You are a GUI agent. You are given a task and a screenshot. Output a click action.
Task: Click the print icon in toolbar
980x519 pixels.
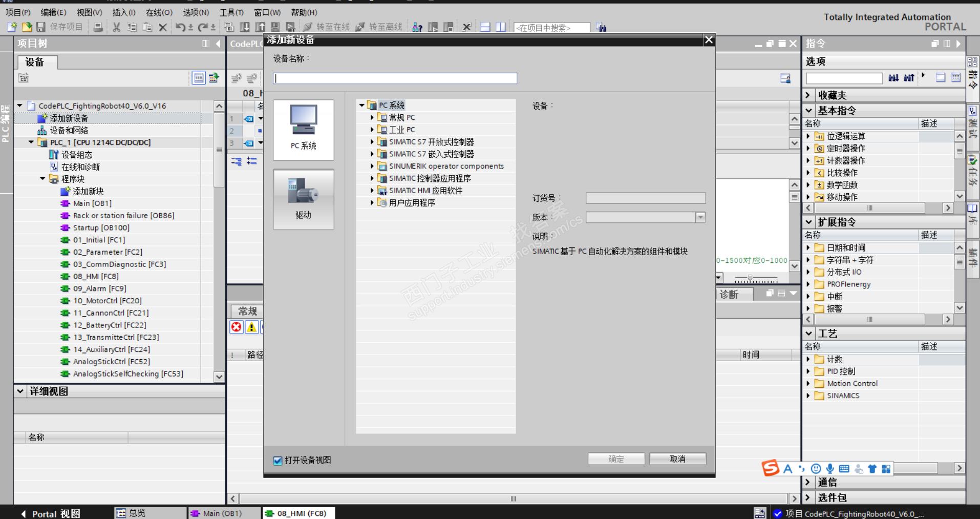98,27
